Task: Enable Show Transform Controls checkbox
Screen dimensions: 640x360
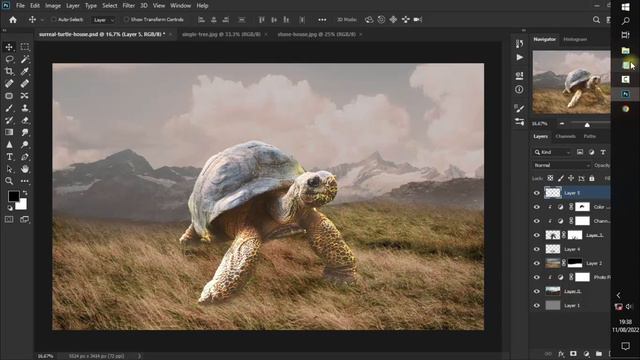Action: (126, 20)
